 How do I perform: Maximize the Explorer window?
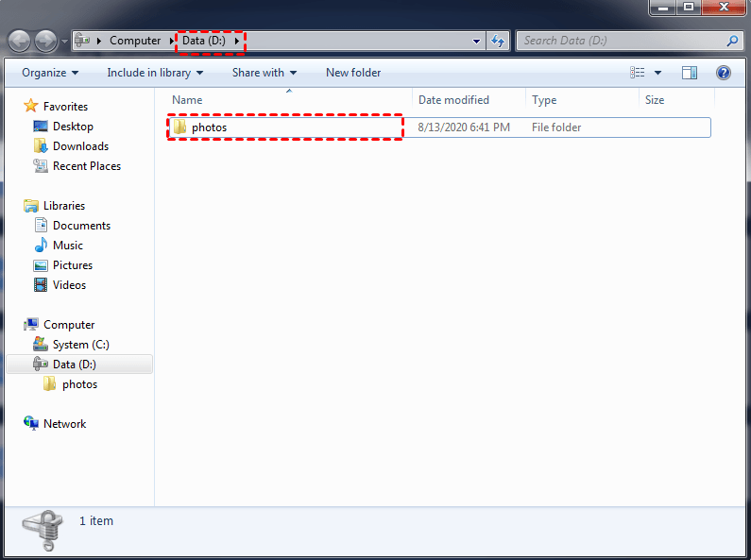pos(689,8)
